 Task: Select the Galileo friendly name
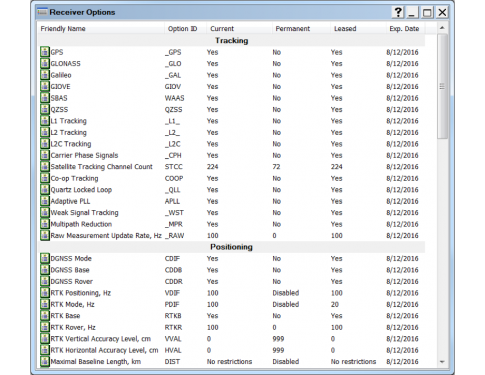pos(61,75)
